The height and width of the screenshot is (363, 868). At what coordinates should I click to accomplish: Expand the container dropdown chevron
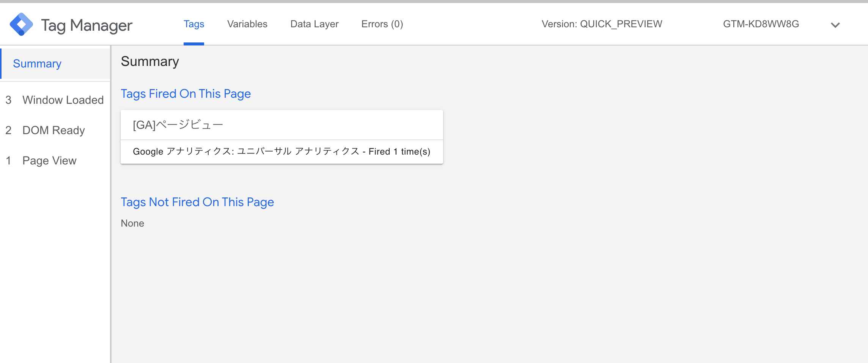pyautogui.click(x=835, y=25)
